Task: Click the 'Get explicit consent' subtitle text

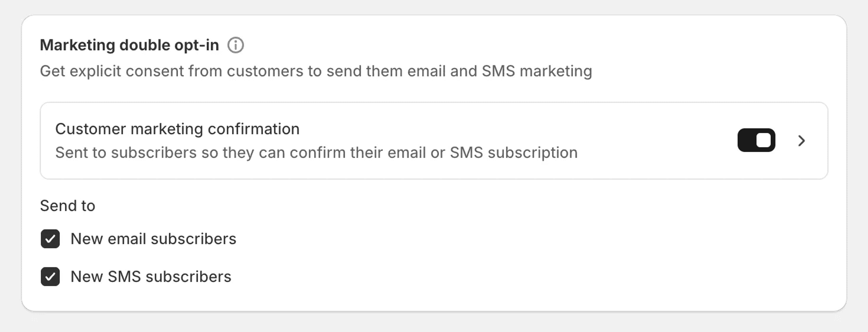Action: (315, 71)
